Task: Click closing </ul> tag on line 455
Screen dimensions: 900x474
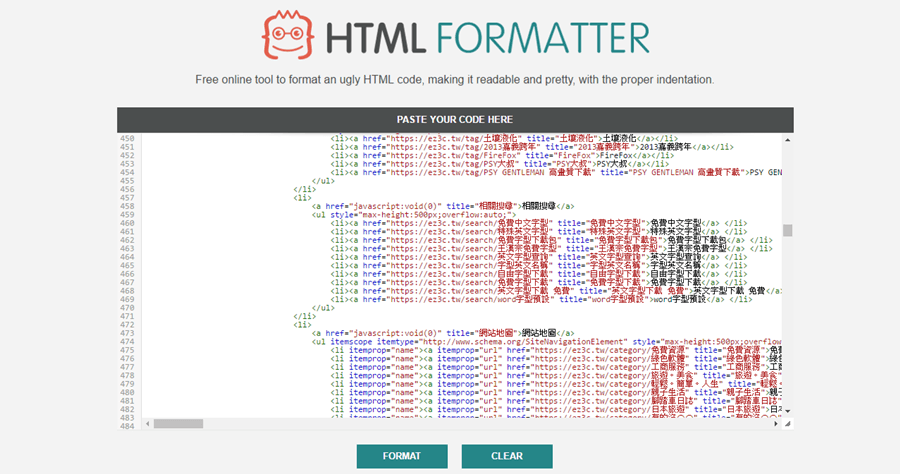Action: 323,181
